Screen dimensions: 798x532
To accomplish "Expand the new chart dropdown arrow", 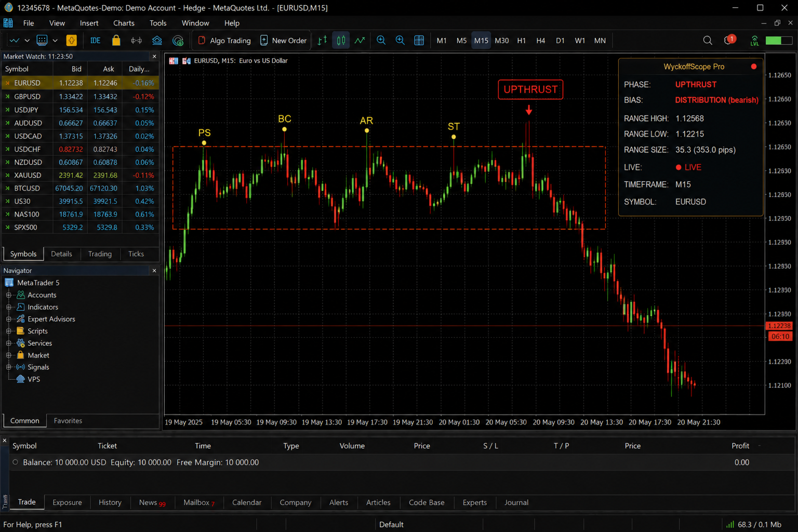I will click(27, 41).
